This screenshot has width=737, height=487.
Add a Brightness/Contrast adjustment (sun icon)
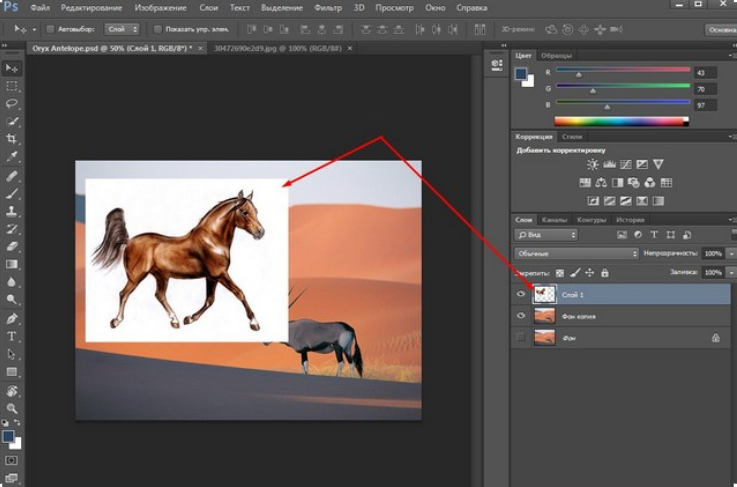pyautogui.click(x=592, y=165)
